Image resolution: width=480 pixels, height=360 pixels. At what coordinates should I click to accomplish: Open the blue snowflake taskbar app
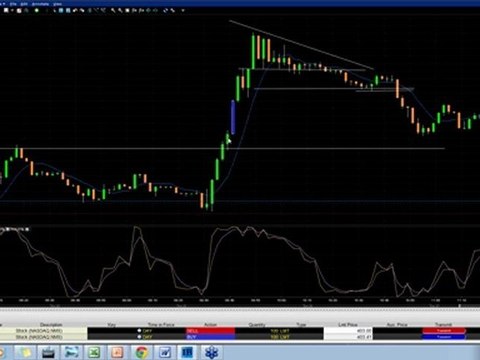(x=212, y=352)
